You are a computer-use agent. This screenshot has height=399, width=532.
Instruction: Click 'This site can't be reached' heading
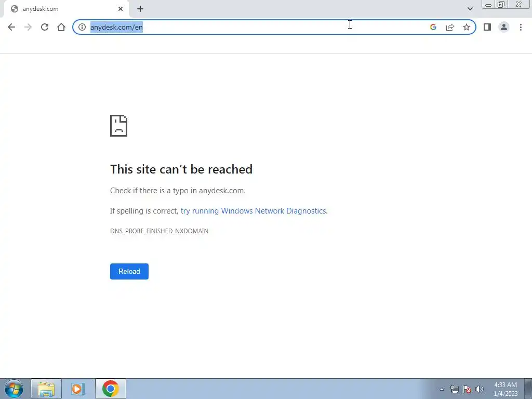tap(181, 169)
